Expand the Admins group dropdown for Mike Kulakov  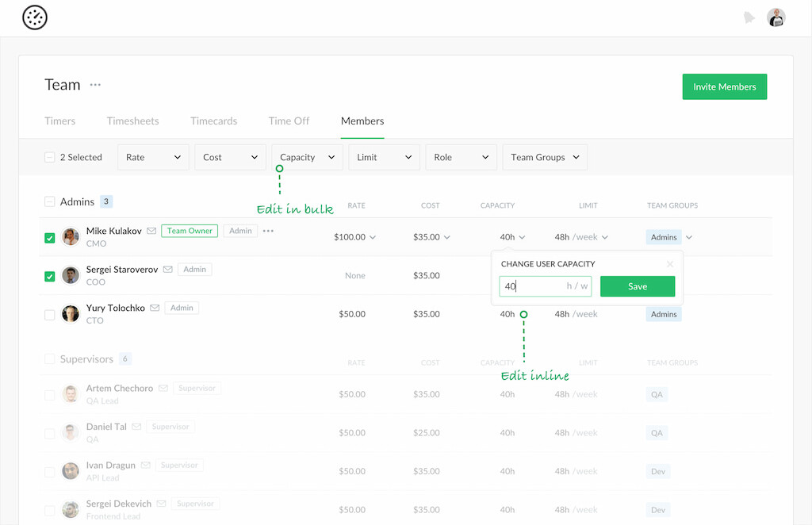[688, 236]
